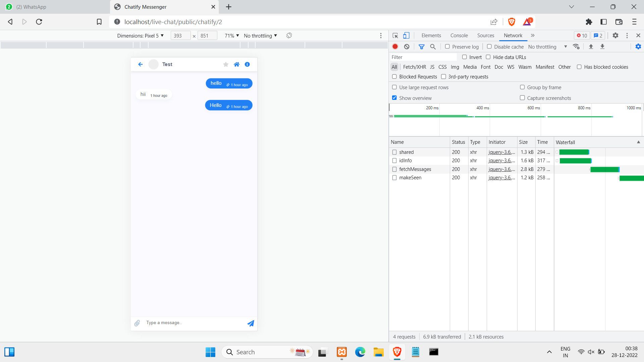Open jquery initiator link for shared request
The width and height of the screenshot is (644, 362).
pyautogui.click(x=502, y=152)
